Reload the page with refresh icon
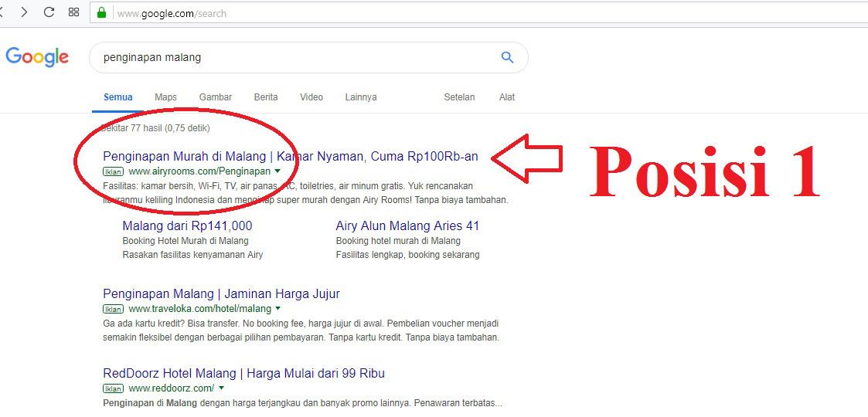Image resolution: width=868 pixels, height=417 pixels. 49,12
